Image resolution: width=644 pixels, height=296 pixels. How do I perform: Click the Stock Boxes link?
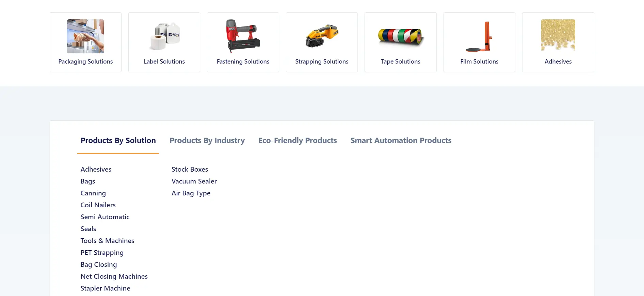[x=190, y=170]
